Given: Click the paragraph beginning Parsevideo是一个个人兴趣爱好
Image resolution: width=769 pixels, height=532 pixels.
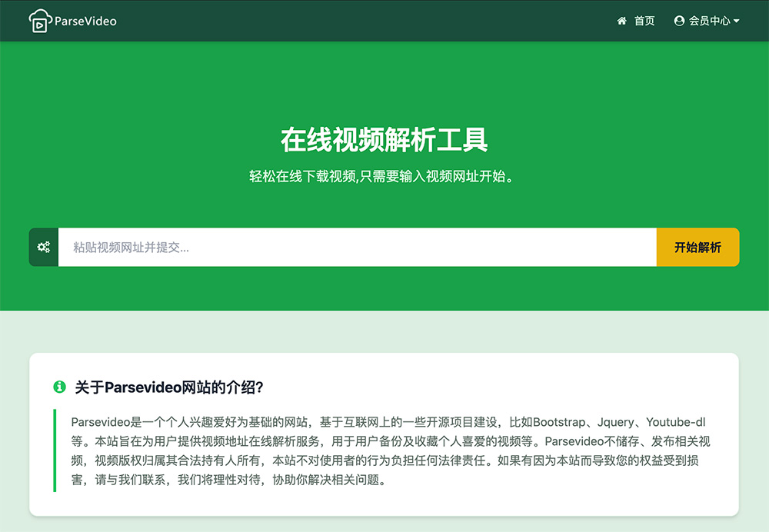Looking at the screenshot, I should click(391, 451).
